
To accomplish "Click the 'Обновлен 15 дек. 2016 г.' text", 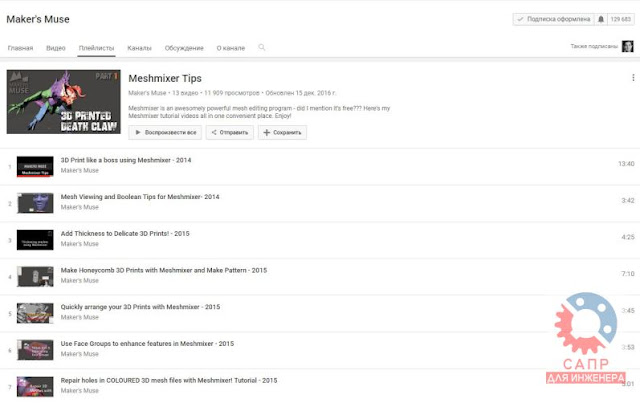I will click(301, 93).
